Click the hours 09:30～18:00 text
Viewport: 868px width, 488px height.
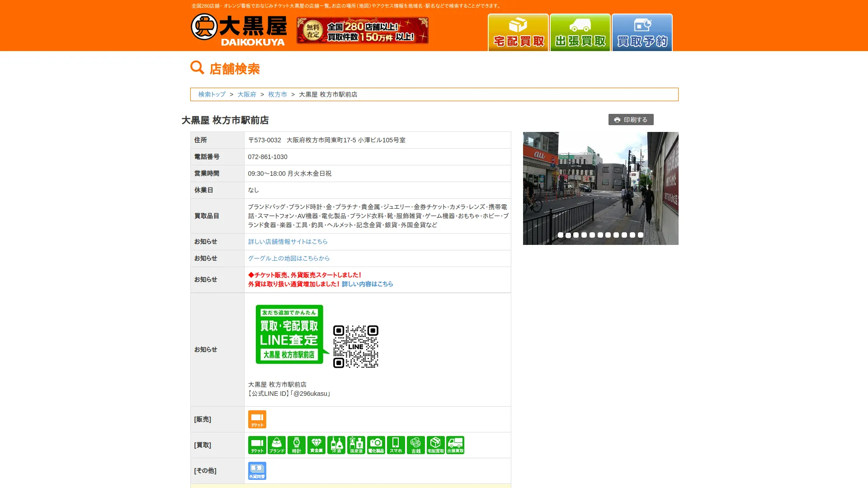coord(267,174)
